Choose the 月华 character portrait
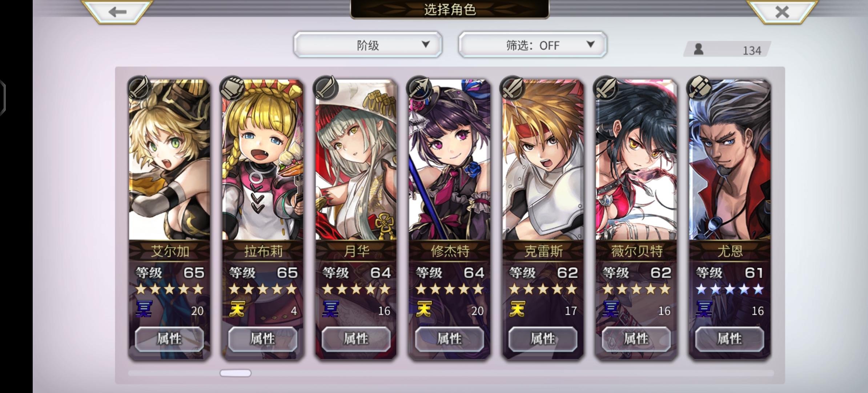Viewport: 868px width, 393px height. coord(356,160)
